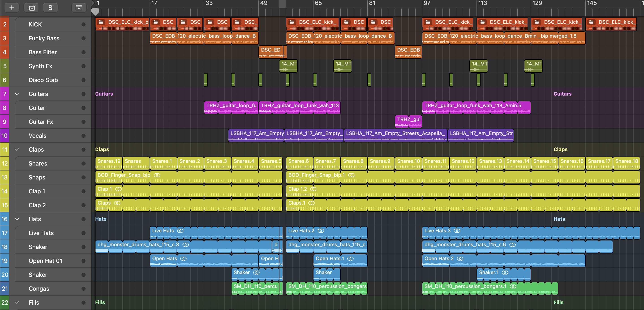This screenshot has height=310, width=644.
Task: Toggle the dot button on Vocals track
Action: click(x=84, y=136)
